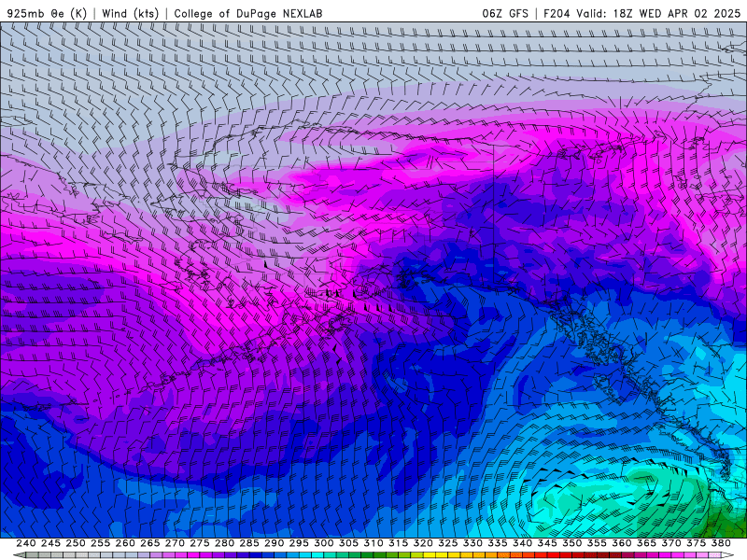Select the 305 color scale number
Screen dimensions: 747x560
tap(348, 543)
